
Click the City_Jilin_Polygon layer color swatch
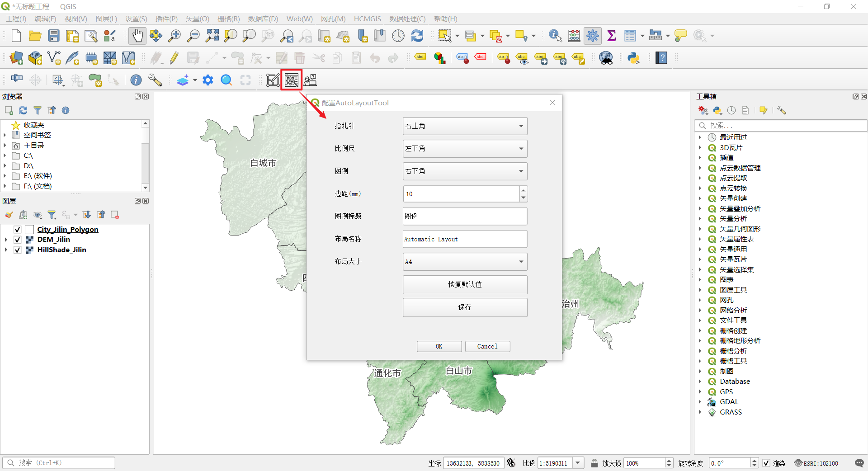[29, 230]
